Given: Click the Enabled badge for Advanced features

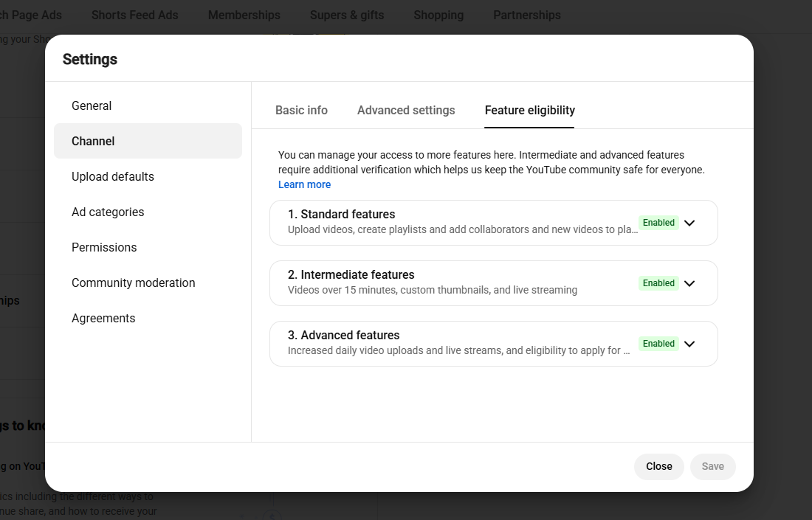Looking at the screenshot, I should pos(658,344).
